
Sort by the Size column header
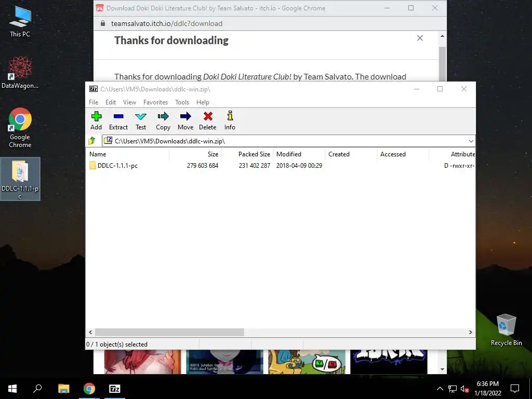[195, 154]
